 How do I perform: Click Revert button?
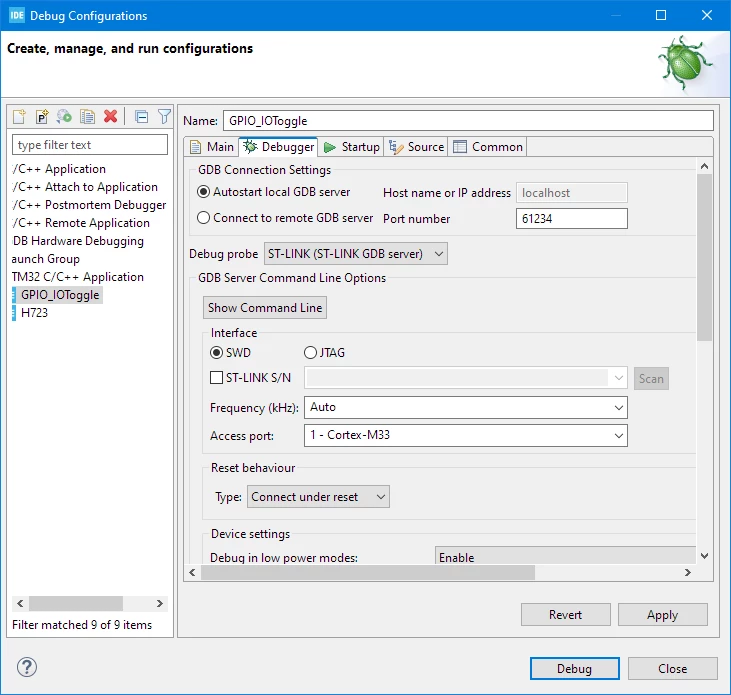pyautogui.click(x=565, y=615)
